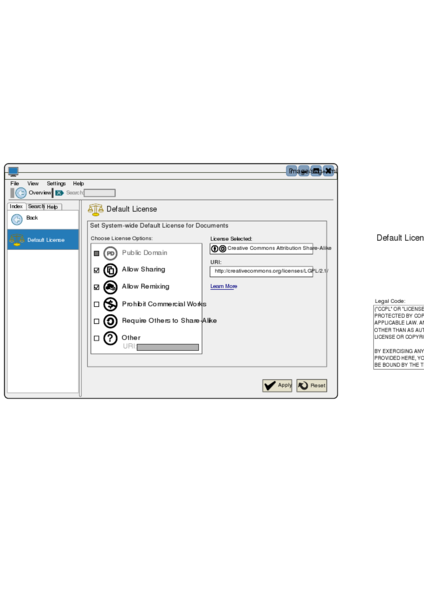Click the Reset button

click(x=311, y=385)
